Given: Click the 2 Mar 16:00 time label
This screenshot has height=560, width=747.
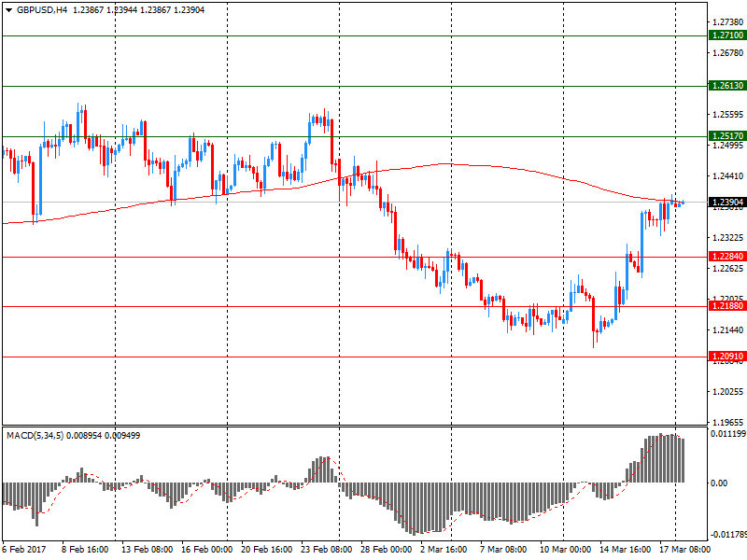Looking at the screenshot, I should click(444, 550).
